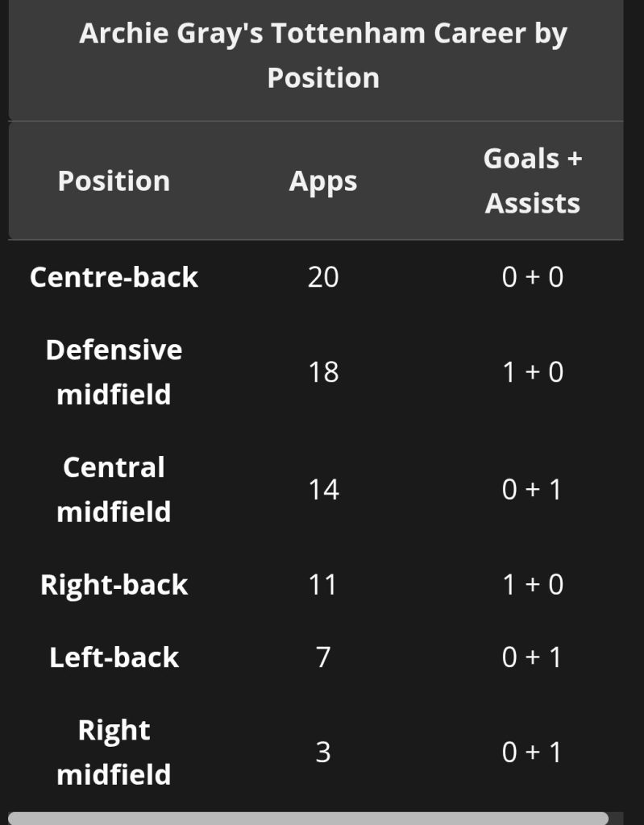Click the 7 apps value for Left-back
This screenshot has height=825, width=644.
[x=323, y=657]
